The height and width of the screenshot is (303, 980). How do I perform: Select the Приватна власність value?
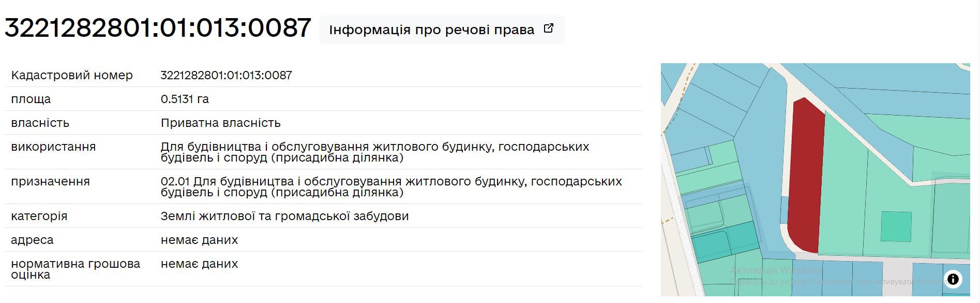(220, 123)
